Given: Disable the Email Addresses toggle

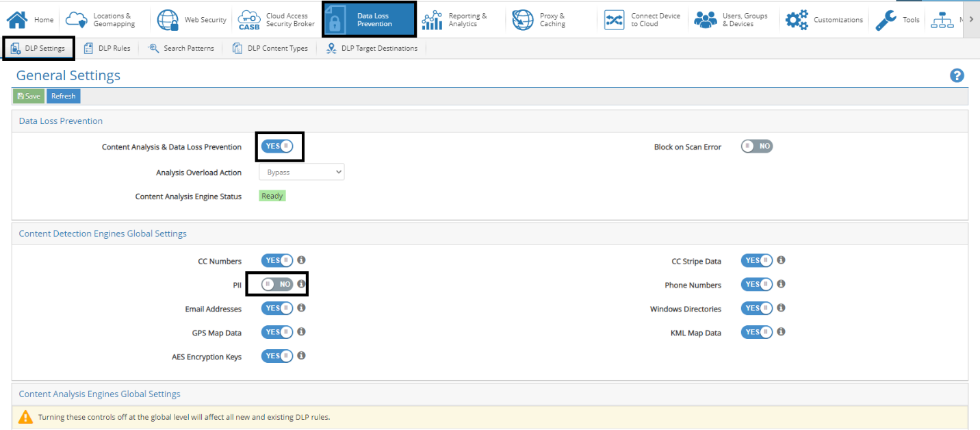Looking at the screenshot, I should (277, 308).
